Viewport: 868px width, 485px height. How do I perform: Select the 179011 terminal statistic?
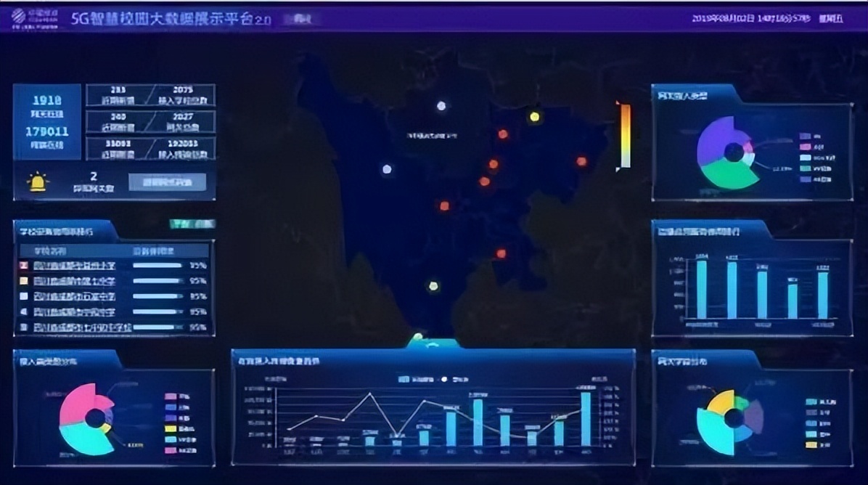click(47, 131)
